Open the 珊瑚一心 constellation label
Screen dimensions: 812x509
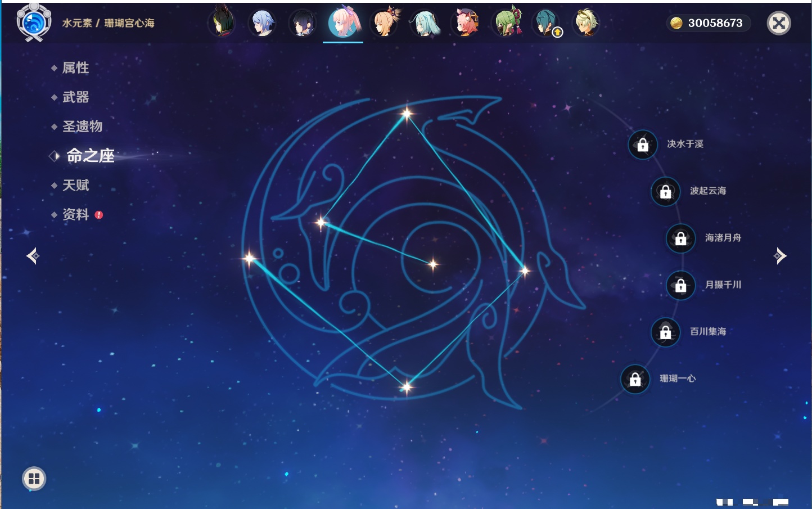click(678, 379)
